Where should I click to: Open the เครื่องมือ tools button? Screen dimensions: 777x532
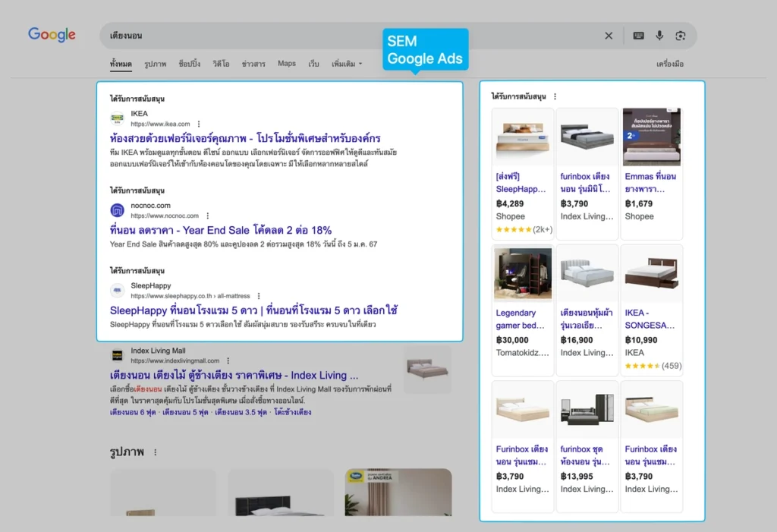(670, 64)
